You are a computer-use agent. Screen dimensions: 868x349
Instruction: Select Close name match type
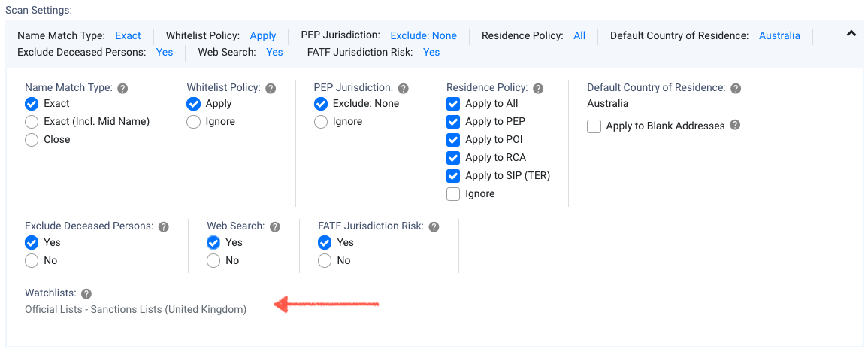coord(32,140)
